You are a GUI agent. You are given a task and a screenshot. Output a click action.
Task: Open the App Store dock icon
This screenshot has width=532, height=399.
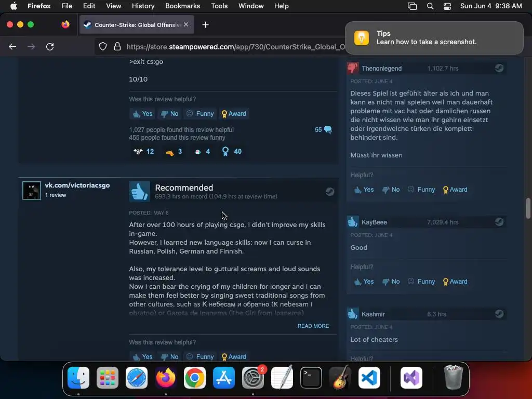tap(223, 378)
